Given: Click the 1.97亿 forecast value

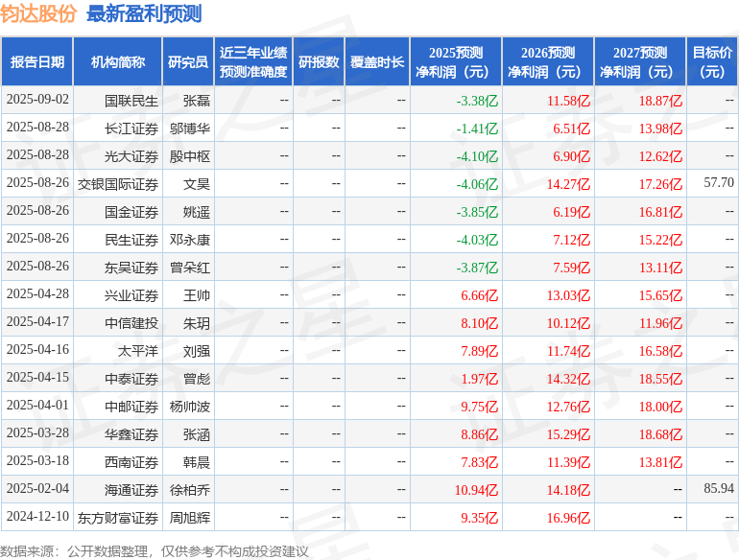Looking at the screenshot, I should (x=479, y=378).
